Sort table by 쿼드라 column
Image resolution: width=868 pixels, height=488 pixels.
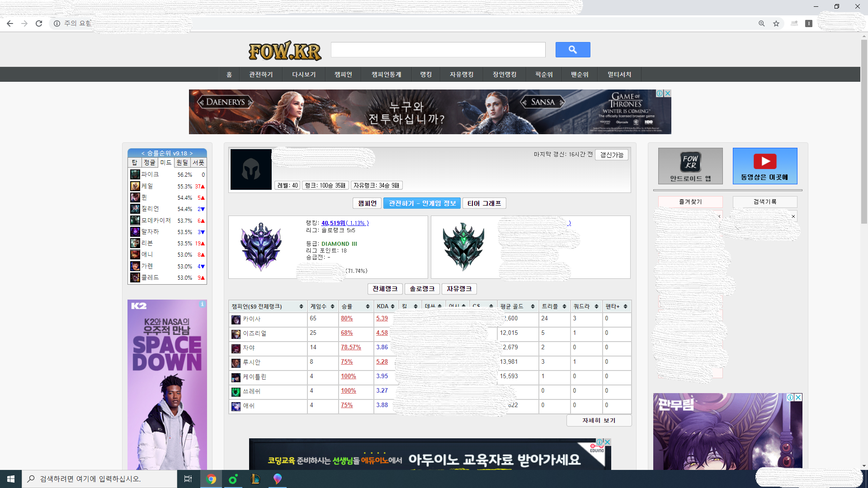[586, 306]
